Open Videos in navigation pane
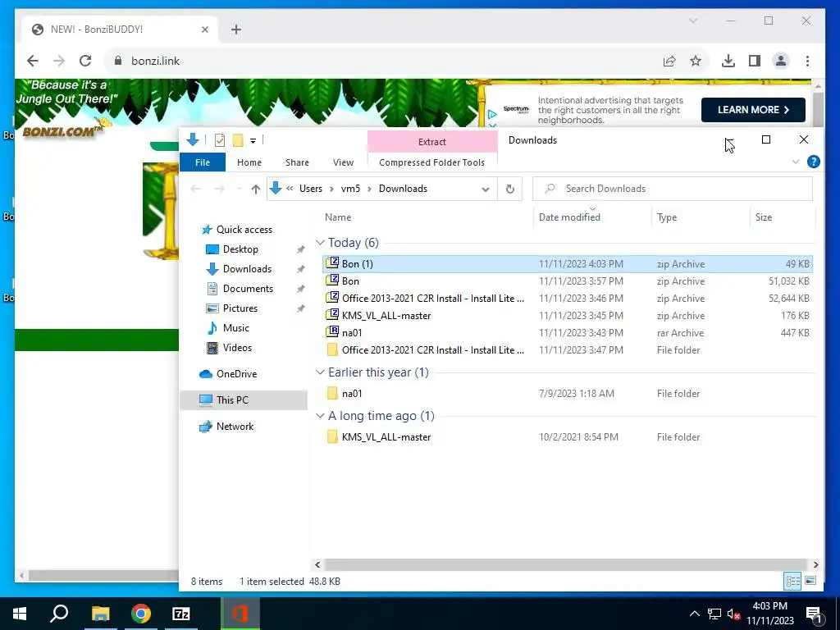The height and width of the screenshot is (630, 840). tap(237, 348)
